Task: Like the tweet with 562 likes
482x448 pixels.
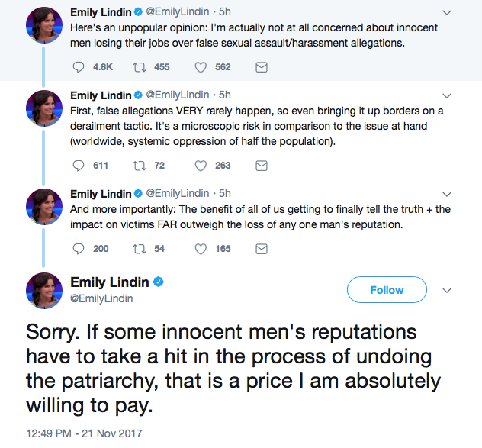Action: (x=202, y=67)
